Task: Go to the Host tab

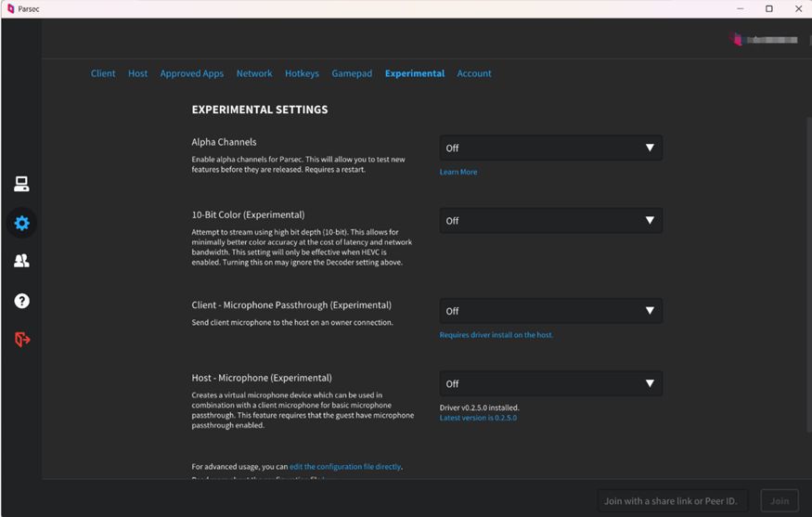Action: click(137, 73)
